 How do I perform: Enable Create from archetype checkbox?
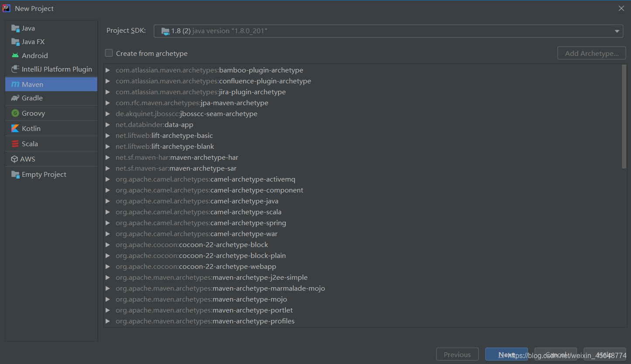point(109,53)
